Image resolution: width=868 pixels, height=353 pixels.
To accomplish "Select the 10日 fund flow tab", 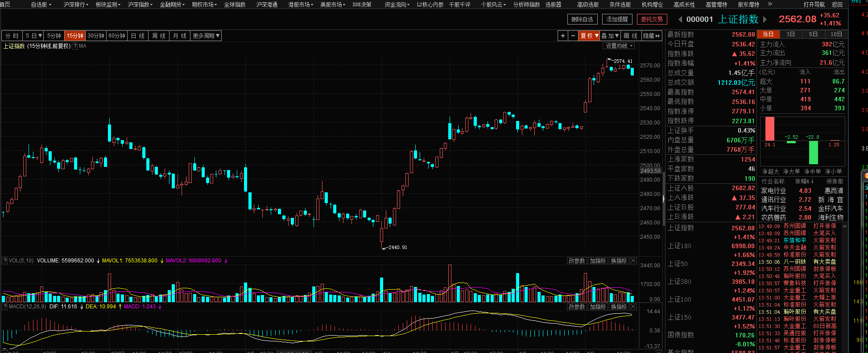I will pos(836,34).
